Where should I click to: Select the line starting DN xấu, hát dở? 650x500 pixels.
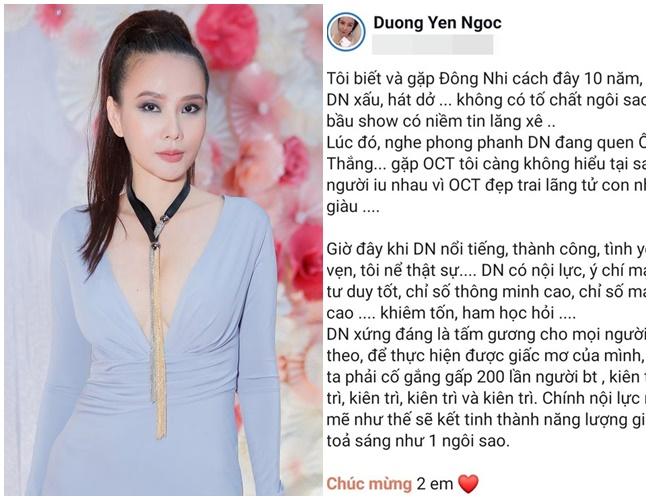[486, 100]
